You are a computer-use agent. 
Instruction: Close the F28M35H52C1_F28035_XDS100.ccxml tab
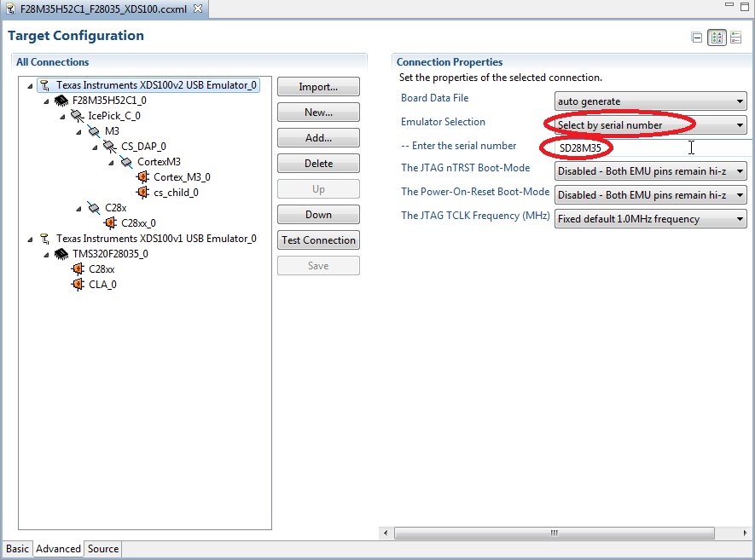pyautogui.click(x=197, y=9)
